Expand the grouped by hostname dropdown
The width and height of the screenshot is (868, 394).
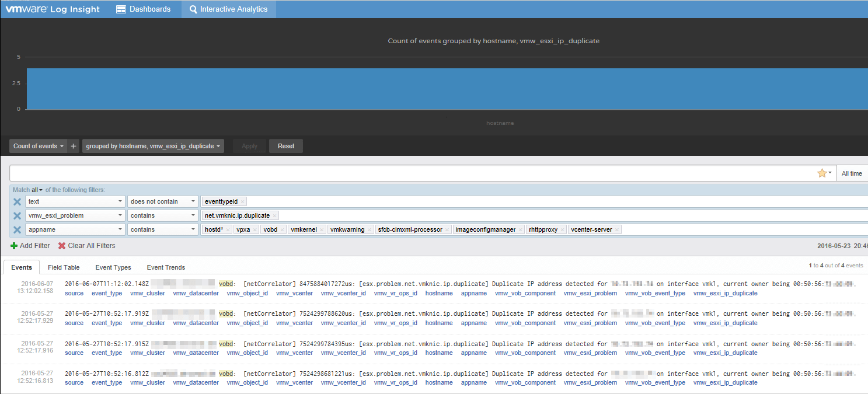153,146
